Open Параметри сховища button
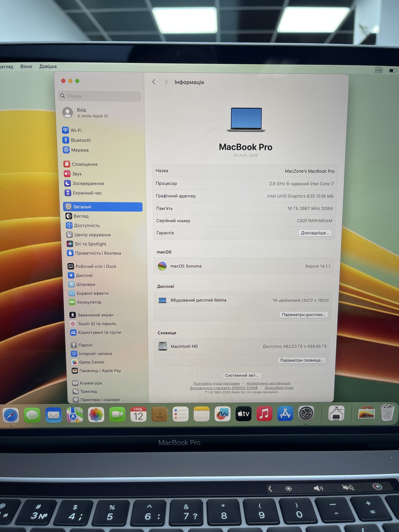 [x=302, y=360]
